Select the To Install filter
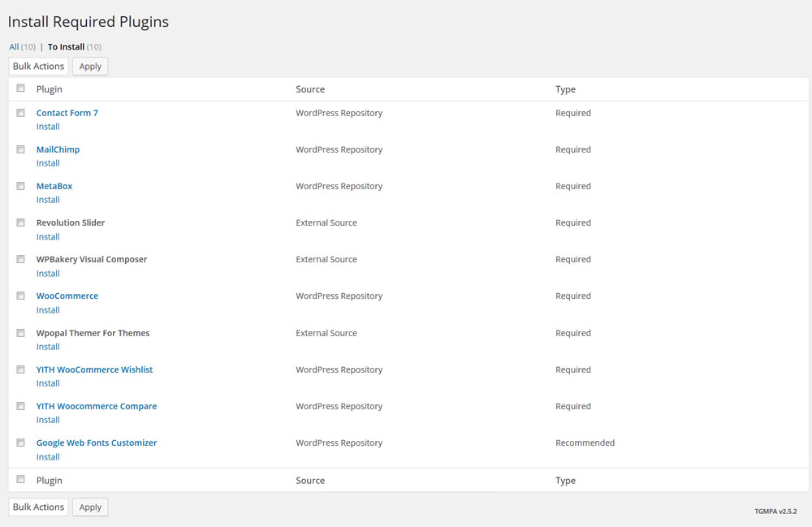Screen dimensions: 812x527 [66, 47]
